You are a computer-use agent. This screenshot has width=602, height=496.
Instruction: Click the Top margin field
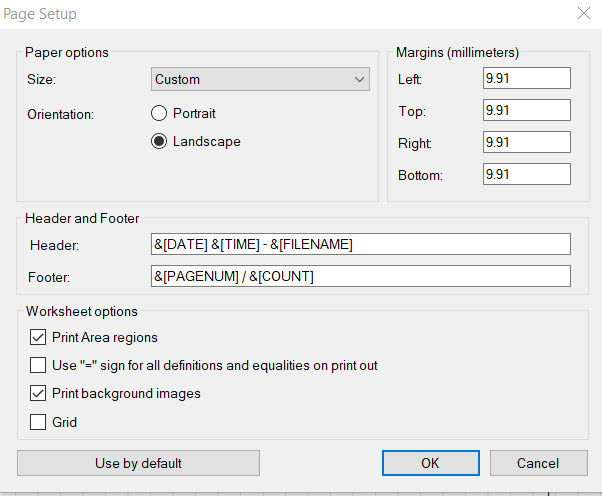(x=526, y=111)
